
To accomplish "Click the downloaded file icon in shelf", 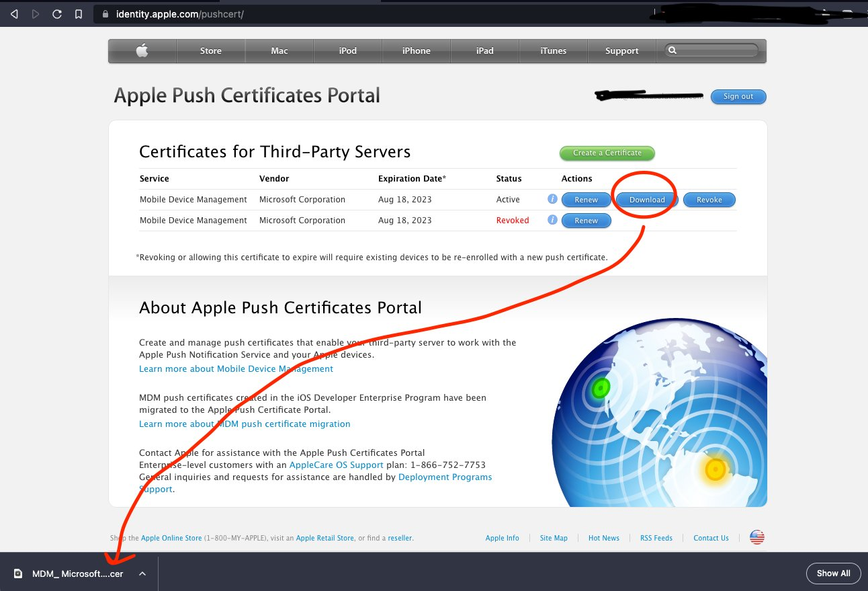I will pyautogui.click(x=18, y=574).
